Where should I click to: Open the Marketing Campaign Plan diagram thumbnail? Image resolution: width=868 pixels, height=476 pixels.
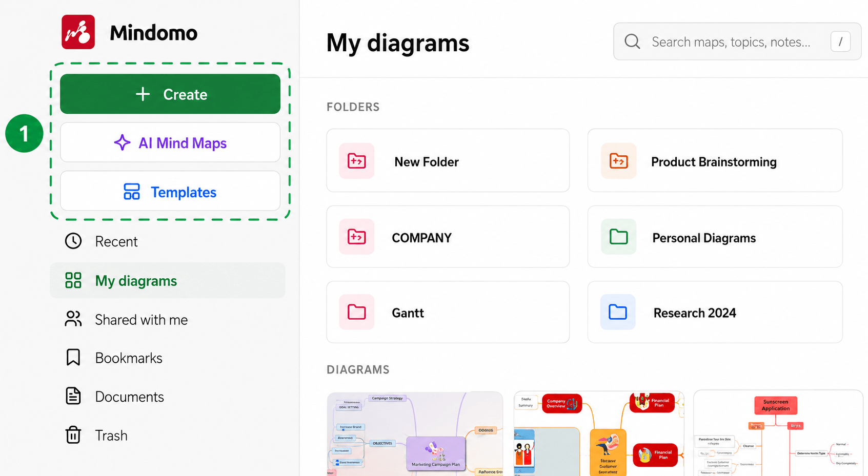click(x=415, y=433)
